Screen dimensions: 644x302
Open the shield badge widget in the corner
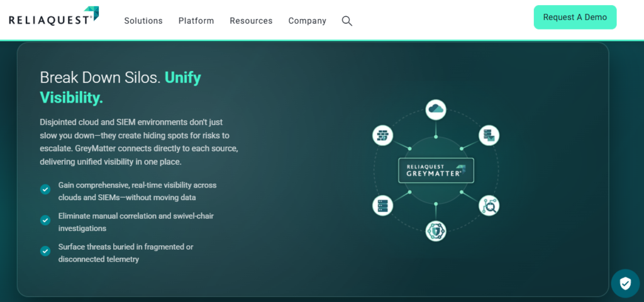click(625, 283)
